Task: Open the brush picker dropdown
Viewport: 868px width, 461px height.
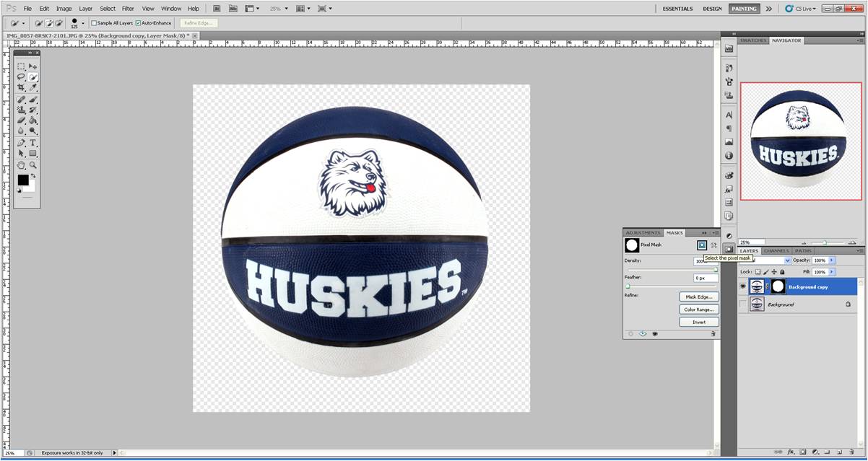Action: point(83,23)
